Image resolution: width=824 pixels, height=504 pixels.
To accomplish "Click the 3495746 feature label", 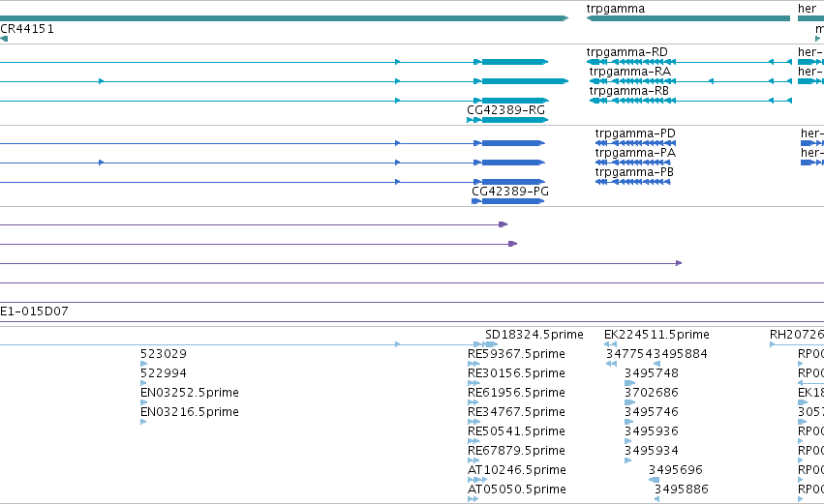I will [651, 412].
